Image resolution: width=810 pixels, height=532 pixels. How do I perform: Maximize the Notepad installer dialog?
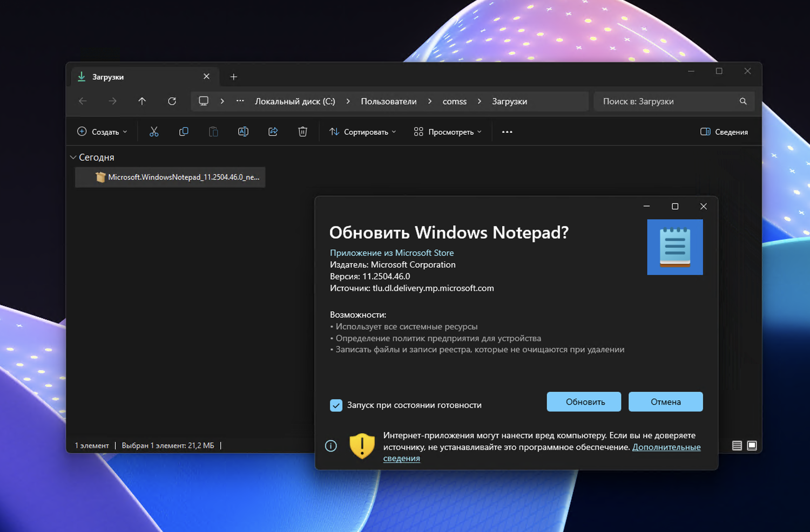(675, 207)
